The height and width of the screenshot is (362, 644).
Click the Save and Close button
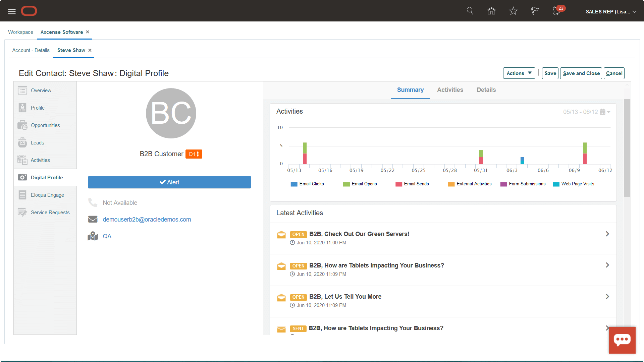(581, 73)
